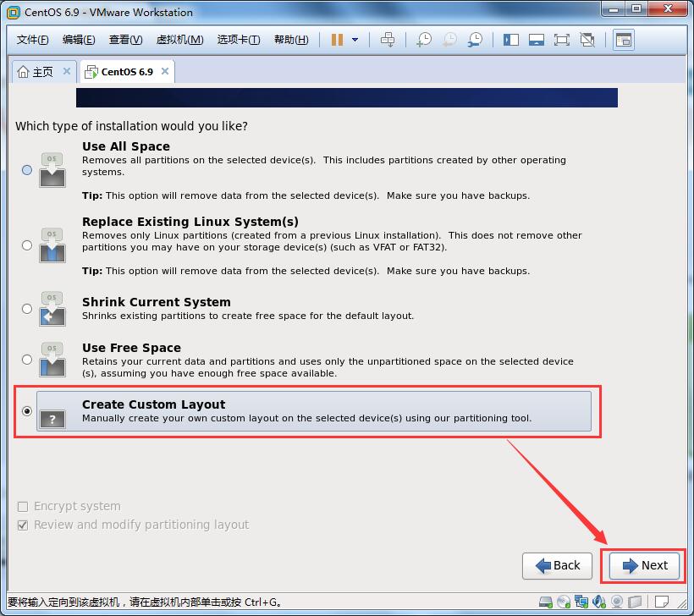Open the 选项卡(T) menu
This screenshot has width=694, height=616.
tap(239, 40)
